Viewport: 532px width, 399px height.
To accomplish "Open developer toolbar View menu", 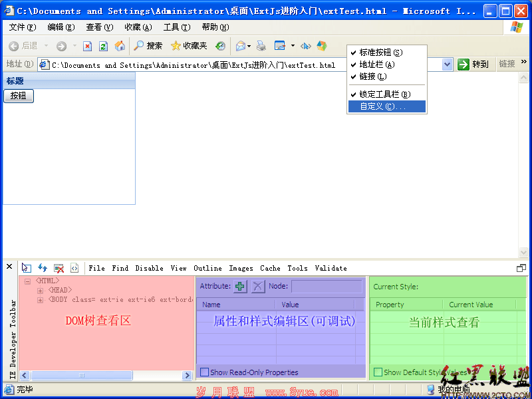I will tap(178, 268).
